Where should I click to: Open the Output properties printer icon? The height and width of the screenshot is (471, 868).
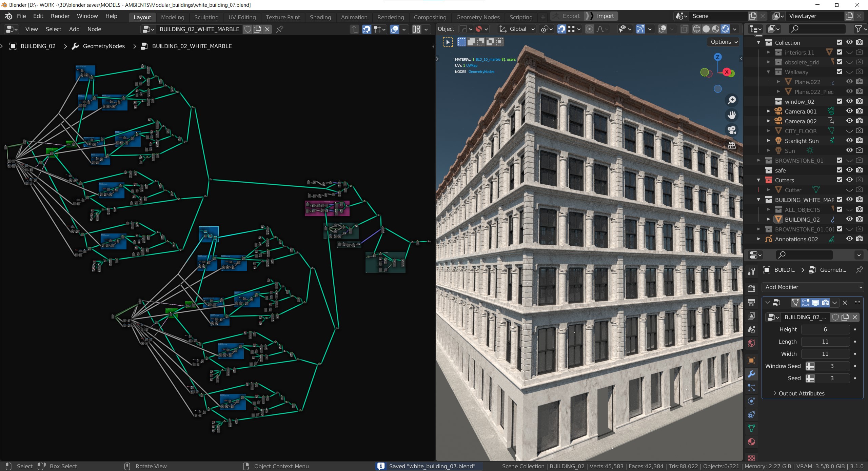point(751,302)
